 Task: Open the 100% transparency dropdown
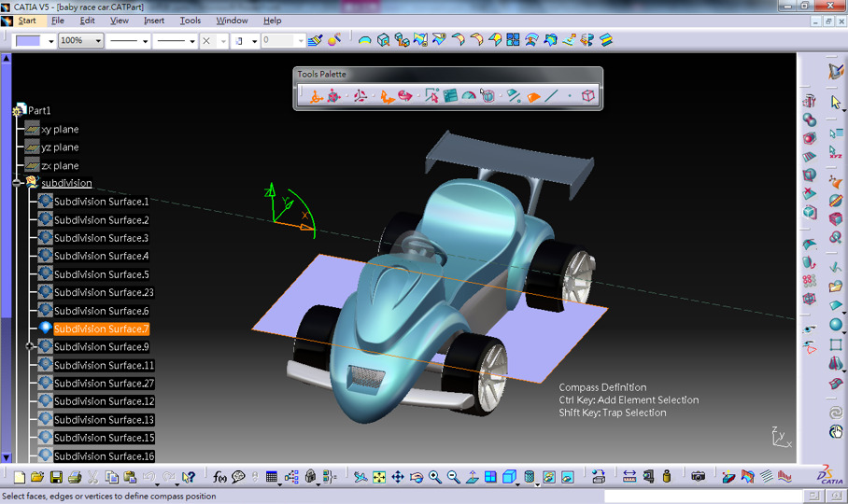coord(98,41)
